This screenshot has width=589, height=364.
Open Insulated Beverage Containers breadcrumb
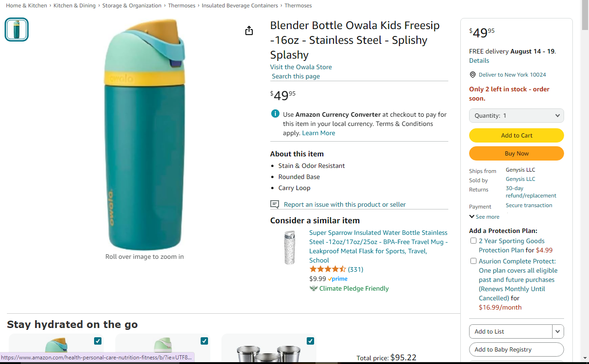(240, 6)
